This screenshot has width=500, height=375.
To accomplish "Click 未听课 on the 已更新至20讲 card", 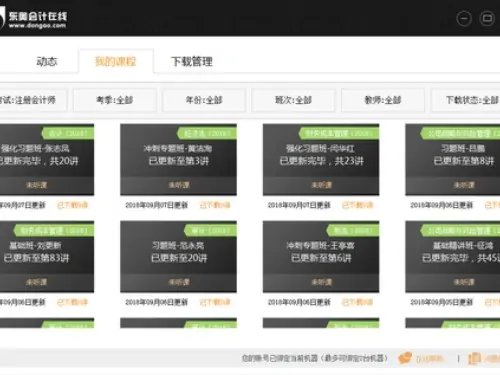I will pos(179,282).
